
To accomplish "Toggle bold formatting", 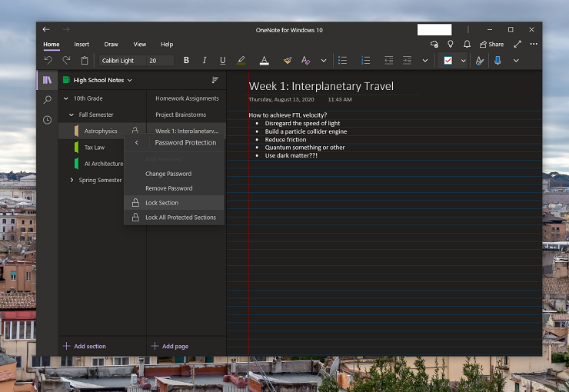I will tap(186, 60).
